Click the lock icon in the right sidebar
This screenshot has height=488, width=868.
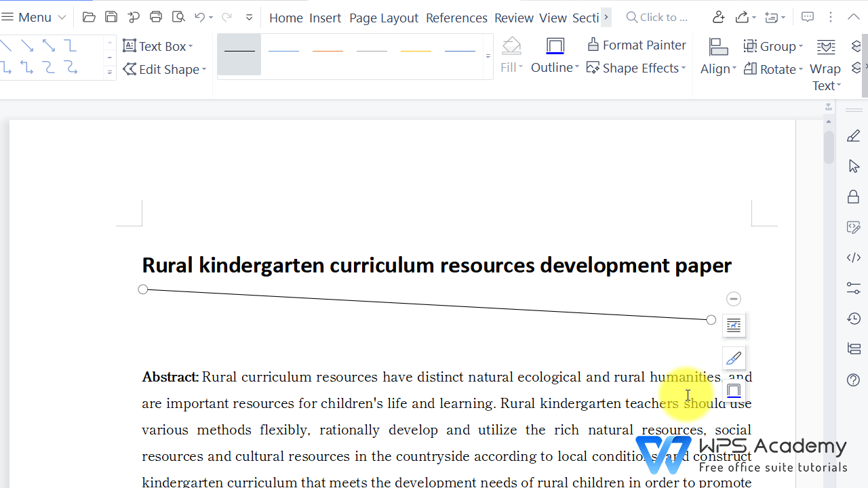tap(853, 196)
